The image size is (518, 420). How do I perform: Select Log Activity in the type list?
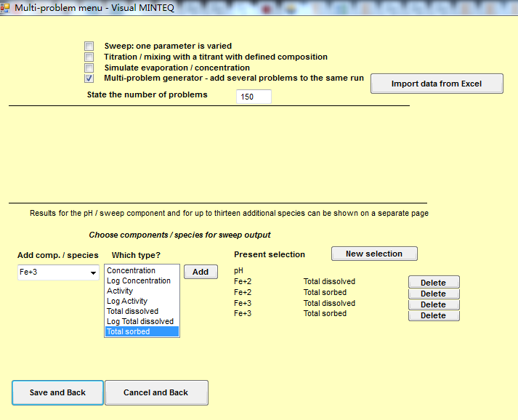pos(142,301)
